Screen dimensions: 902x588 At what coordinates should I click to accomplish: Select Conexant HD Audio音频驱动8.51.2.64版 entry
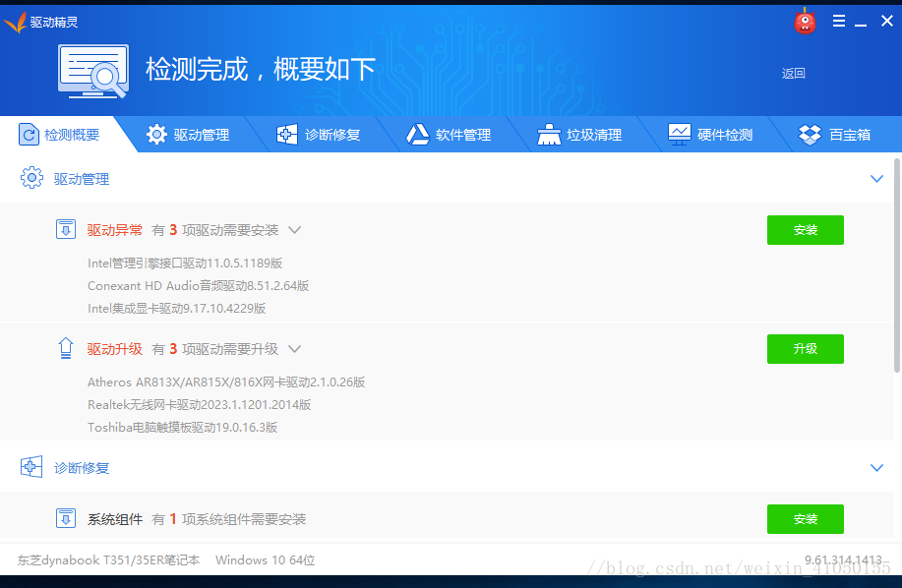pos(198,286)
